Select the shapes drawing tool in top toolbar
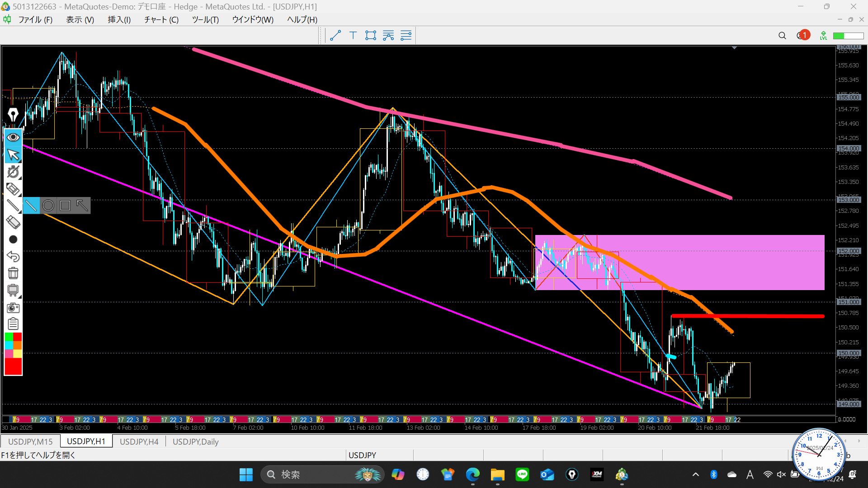Image resolution: width=868 pixels, height=488 pixels. [371, 36]
